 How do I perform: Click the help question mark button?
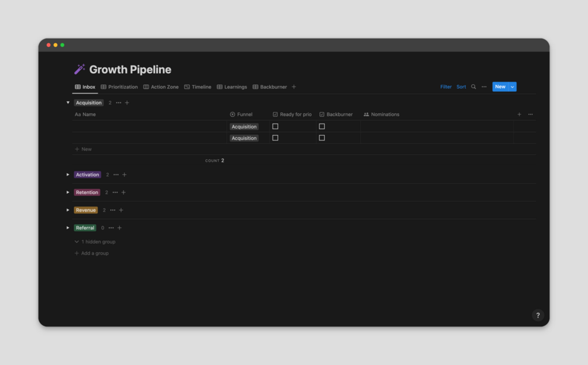click(538, 315)
